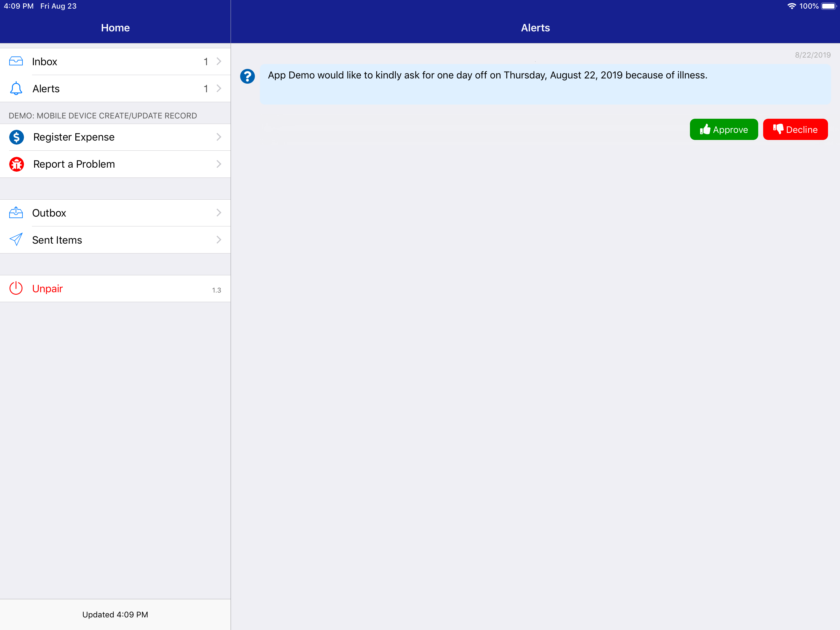
Task: Open Sent Items via its chevron
Action: [x=219, y=240]
